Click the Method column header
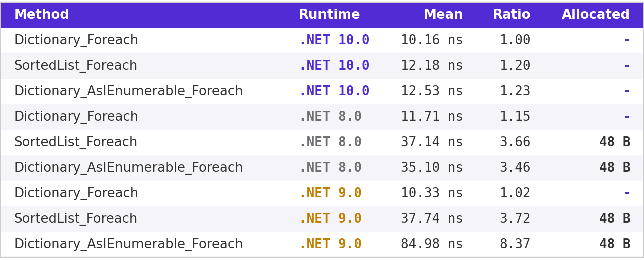644x260 pixels. click(x=42, y=15)
